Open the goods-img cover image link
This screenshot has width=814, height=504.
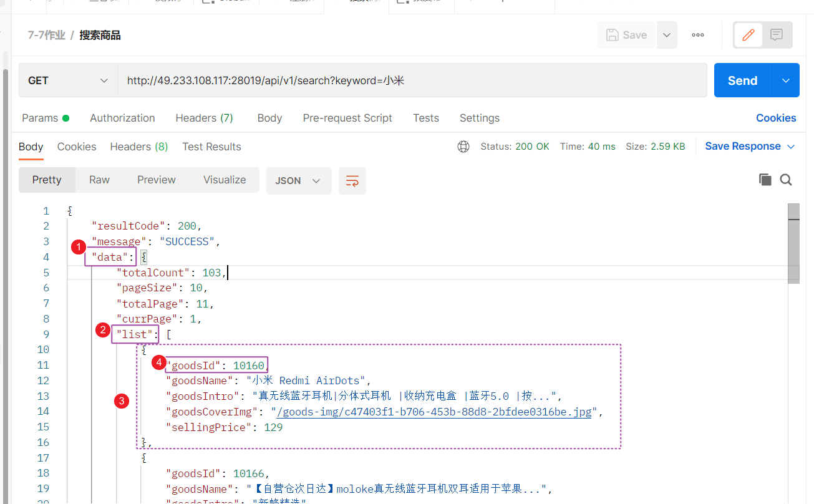(x=434, y=412)
